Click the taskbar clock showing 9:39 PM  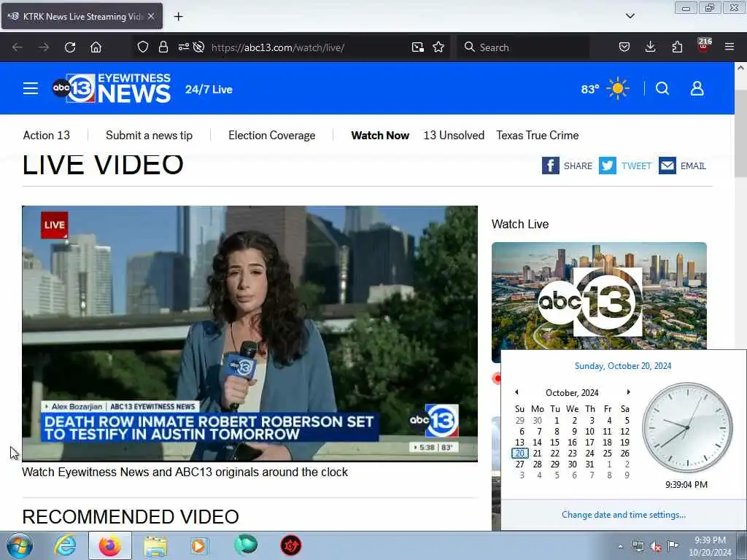click(710, 546)
